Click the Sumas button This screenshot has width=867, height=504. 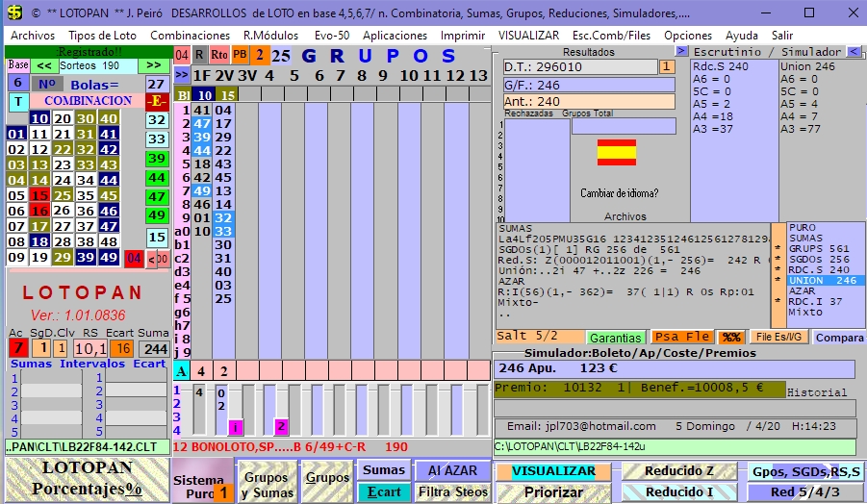[384, 469]
